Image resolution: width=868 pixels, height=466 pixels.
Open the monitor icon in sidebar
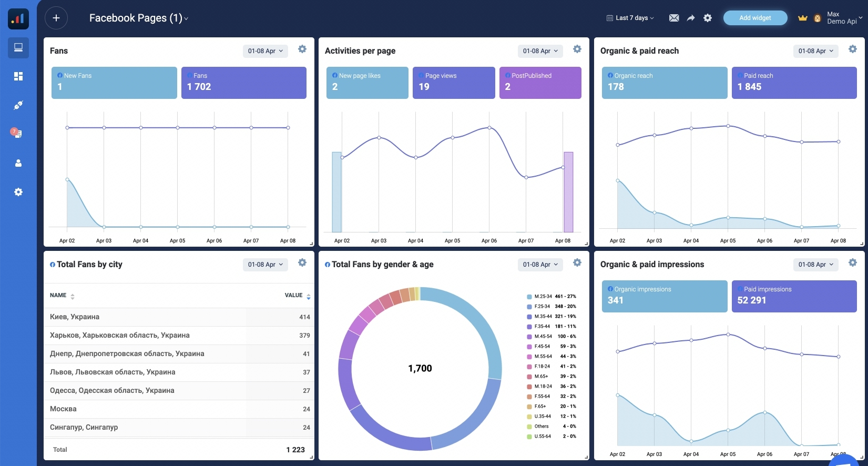[x=18, y=48]
